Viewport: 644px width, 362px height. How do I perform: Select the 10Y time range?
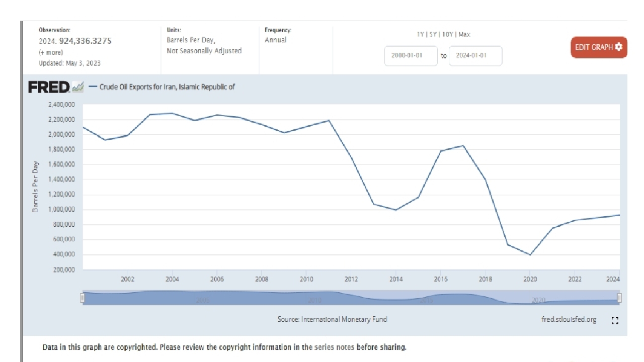pos(448,34)
